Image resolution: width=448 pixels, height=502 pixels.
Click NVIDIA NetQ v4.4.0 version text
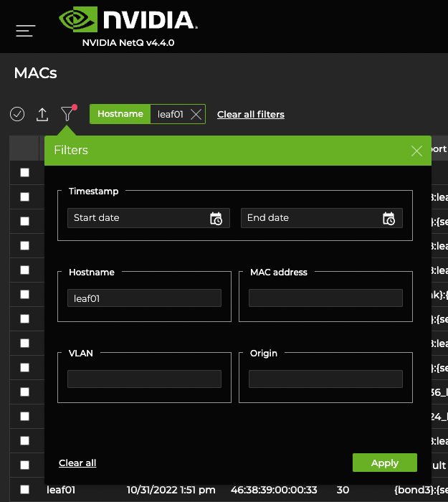[128, 43]
